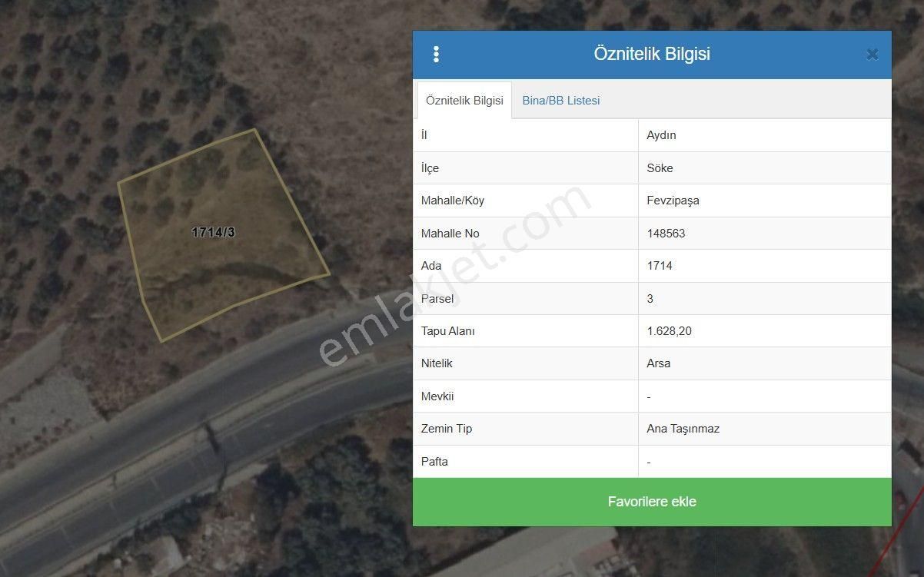The height and width of the screenshot is (577, 924).
Task: Click the Parsel value 3
Action: pyautogui.click(x=650, y=299)
